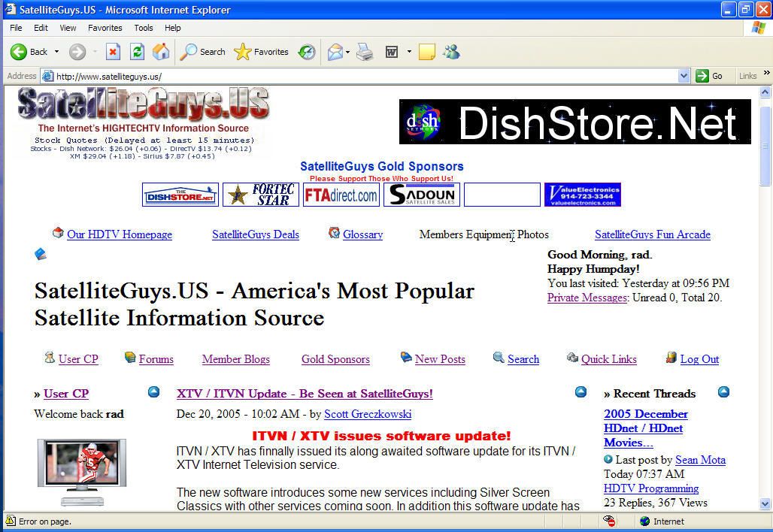Screen dimensions: 773x532
Task: Click inside the address bar URL field
Action: [365, 77]
